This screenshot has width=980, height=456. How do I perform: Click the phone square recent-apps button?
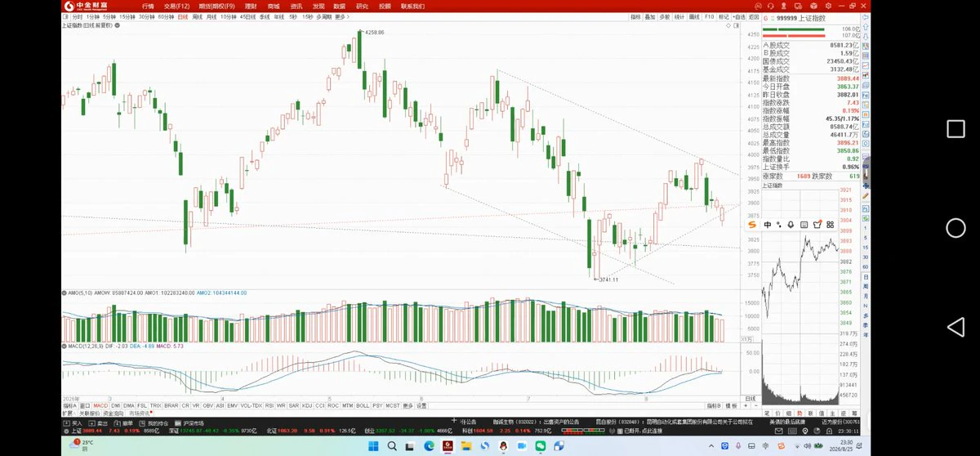pyautogui.click(x=955, y=128)
